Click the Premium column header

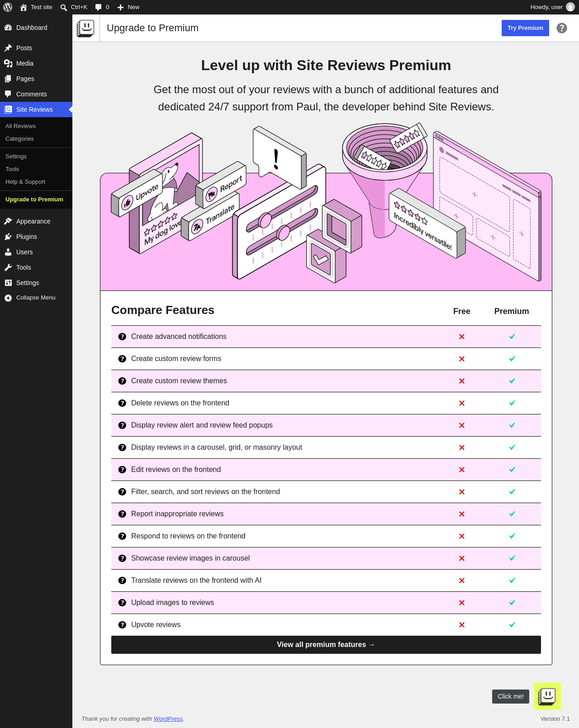512,311
